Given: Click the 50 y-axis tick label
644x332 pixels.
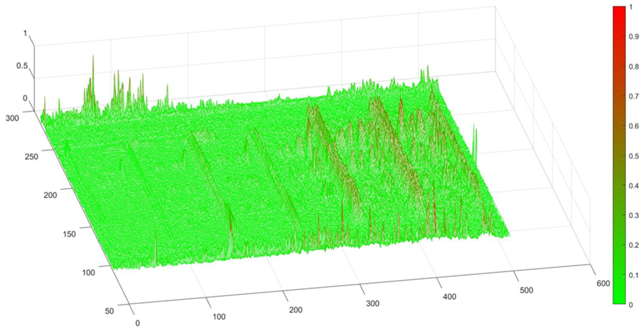Looking at the screenshot, I should pos(109,311).
